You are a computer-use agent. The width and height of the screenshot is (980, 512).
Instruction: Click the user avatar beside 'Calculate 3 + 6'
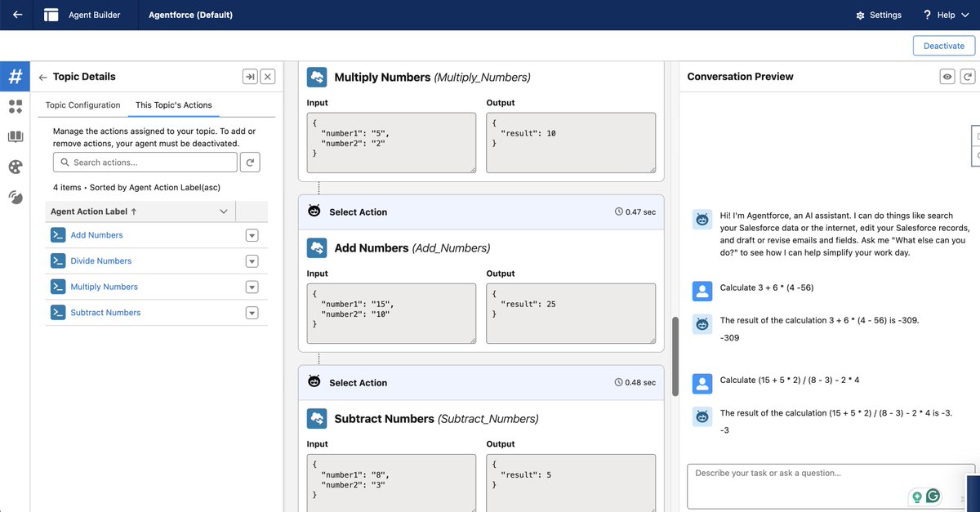[702, 291]
